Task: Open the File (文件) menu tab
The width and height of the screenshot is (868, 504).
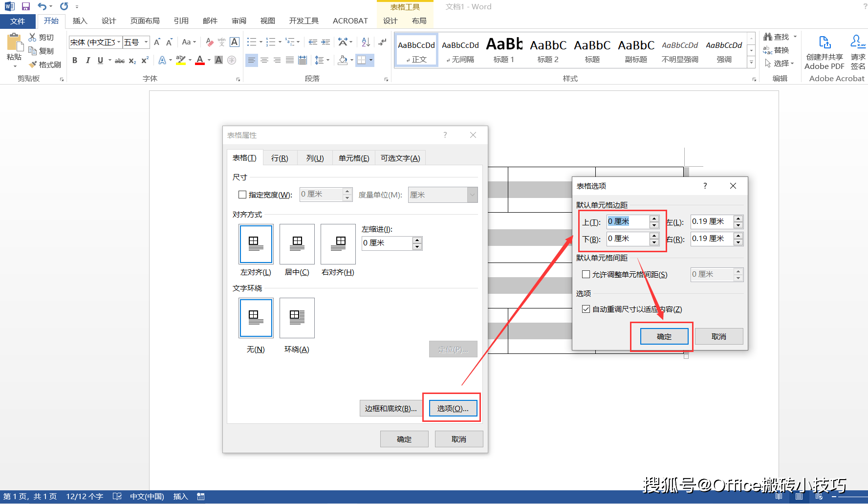Action: [x=18, y=21]
